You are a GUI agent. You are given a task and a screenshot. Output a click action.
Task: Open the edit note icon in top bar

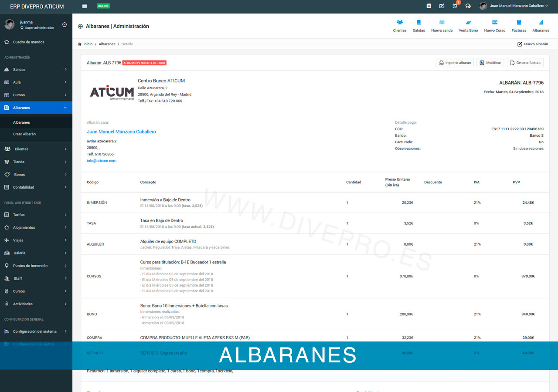tap(442, 6)
